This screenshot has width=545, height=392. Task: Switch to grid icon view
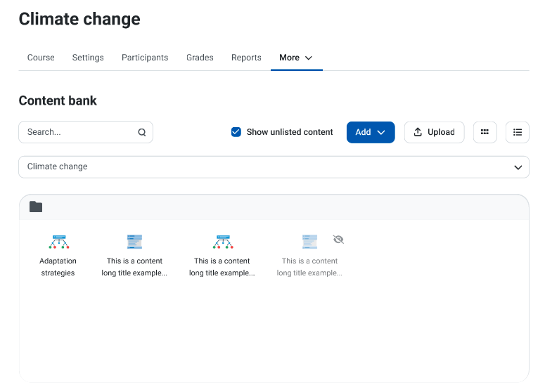coord(485,132)
